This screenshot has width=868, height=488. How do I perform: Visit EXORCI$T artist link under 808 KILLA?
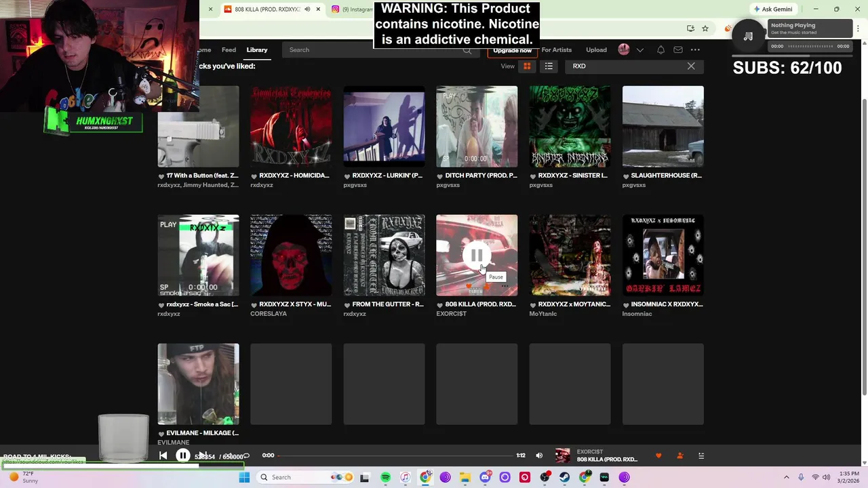coord(452,314)
